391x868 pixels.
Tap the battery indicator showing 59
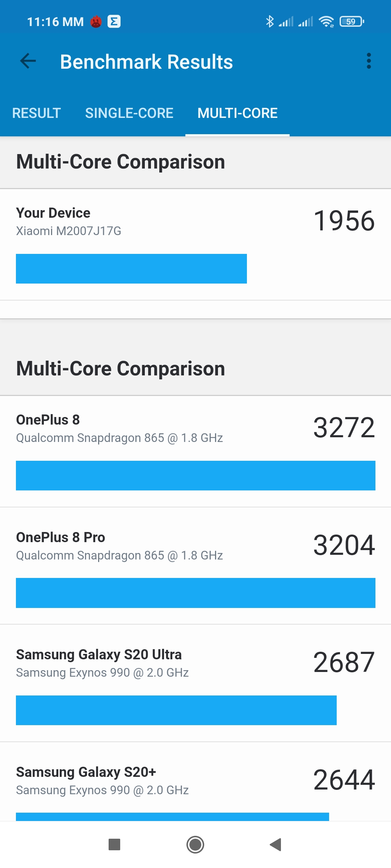[x=352, y=22]
